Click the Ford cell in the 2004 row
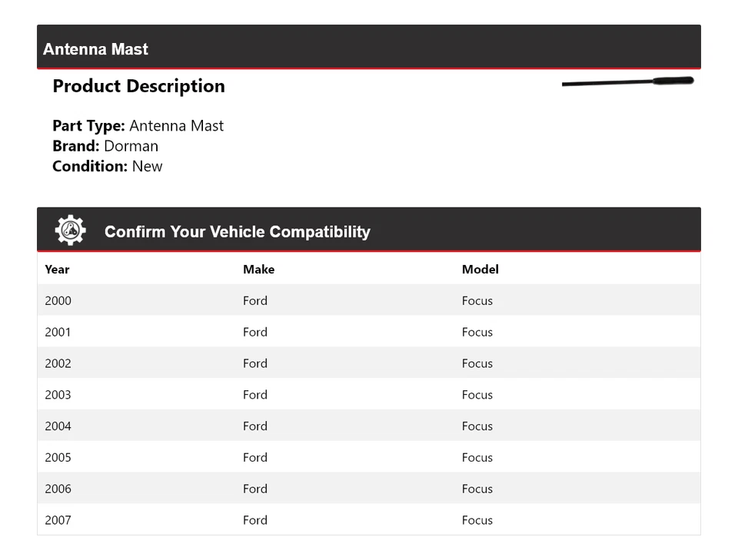The image size is (738, 560). click(x=255, y=426)
